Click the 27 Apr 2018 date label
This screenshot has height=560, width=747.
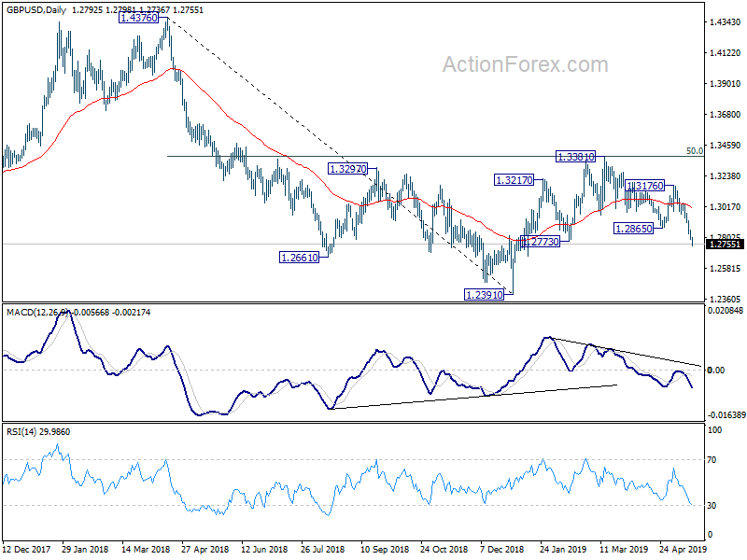[204, 549]
